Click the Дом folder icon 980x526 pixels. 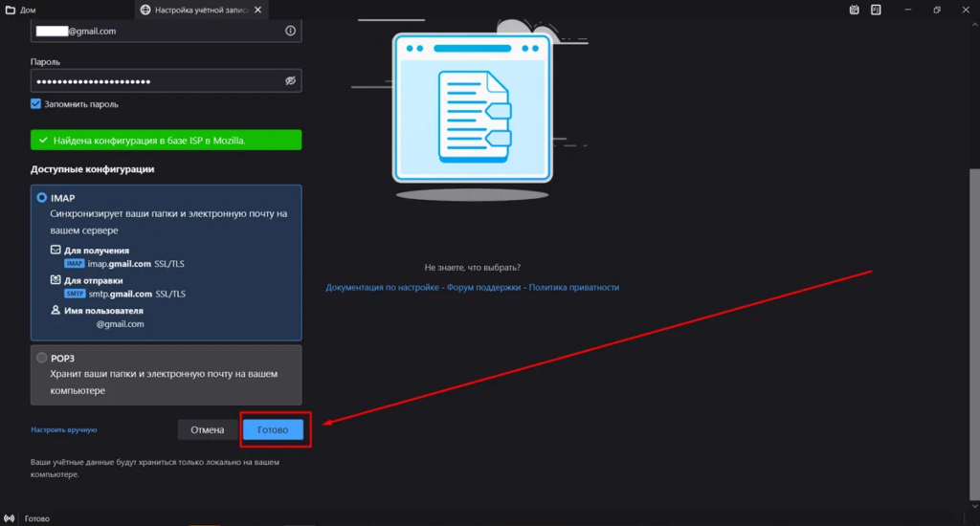[10, 10]
